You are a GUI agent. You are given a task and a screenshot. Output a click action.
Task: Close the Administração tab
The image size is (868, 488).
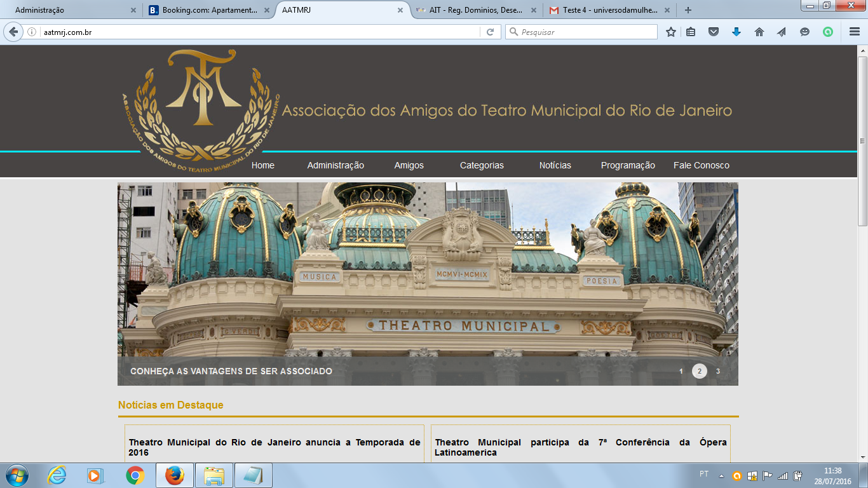click(133, 10)
